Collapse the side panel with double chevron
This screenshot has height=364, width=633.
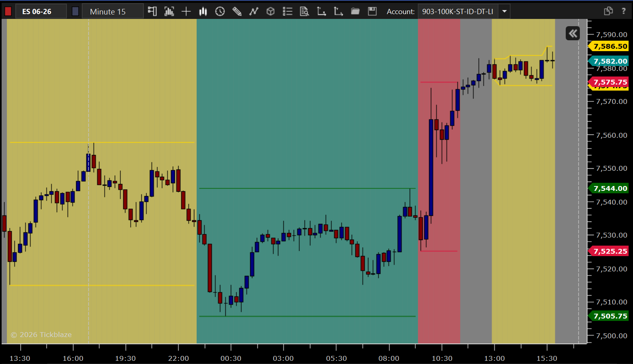(573, 33)
